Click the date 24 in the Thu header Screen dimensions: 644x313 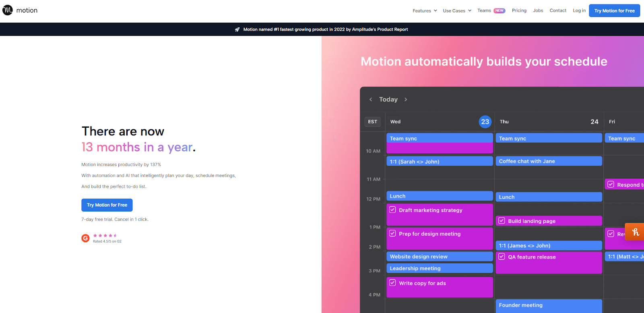594,122
